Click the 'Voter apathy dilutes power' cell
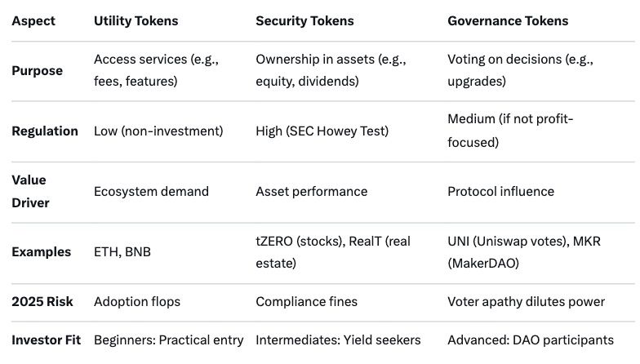Screen dimensions: 640x364 (x=526, y=302)
